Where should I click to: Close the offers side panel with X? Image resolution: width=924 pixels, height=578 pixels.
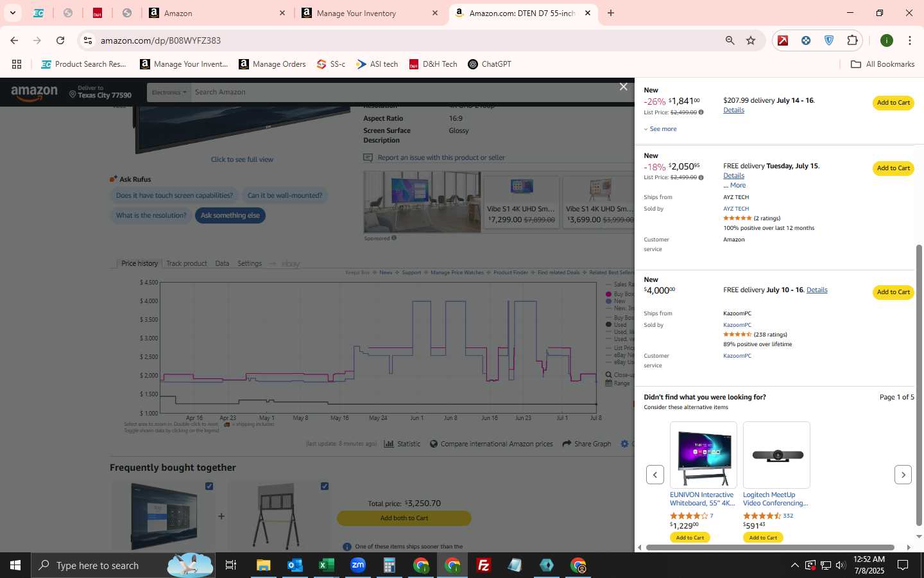click(x=623, y=87)
